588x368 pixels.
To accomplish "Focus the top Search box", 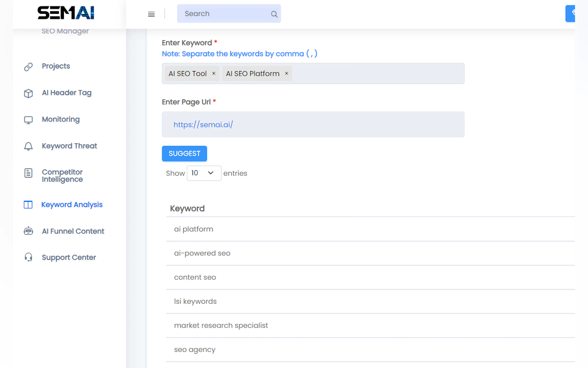I will coord(224,14).
